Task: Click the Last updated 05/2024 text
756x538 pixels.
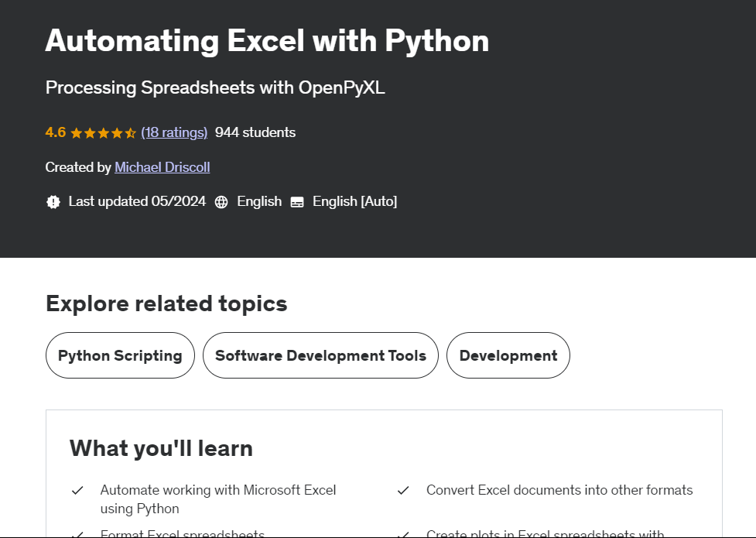Action: pyautogui.click(x=137, y=201)
